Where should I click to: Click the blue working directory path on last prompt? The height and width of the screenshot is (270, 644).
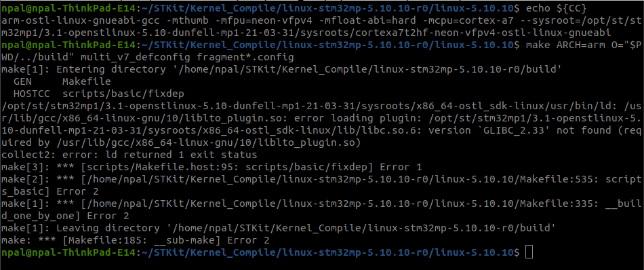(x=327, y=251)
